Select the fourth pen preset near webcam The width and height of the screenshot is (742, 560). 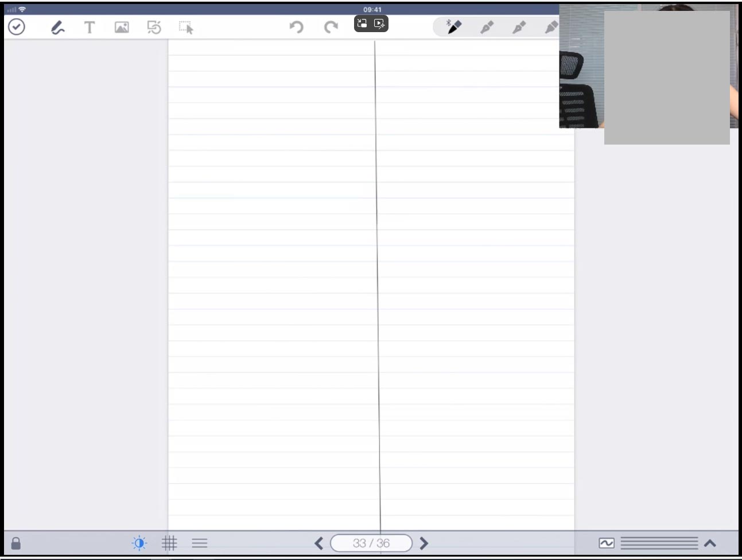click(551, 27)
